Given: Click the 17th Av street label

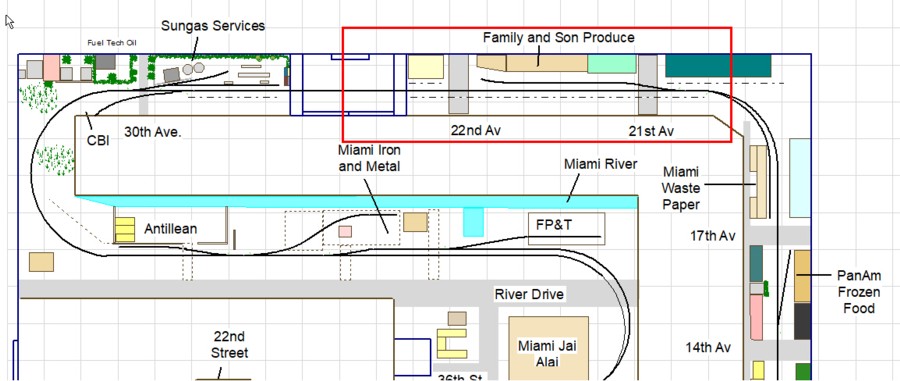Looking at the screenshot, I should (x=712, y=236).
